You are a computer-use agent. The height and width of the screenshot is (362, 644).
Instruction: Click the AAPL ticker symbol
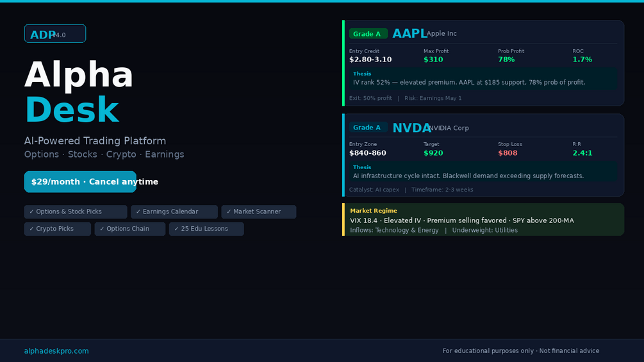click(x=409, y=34)
